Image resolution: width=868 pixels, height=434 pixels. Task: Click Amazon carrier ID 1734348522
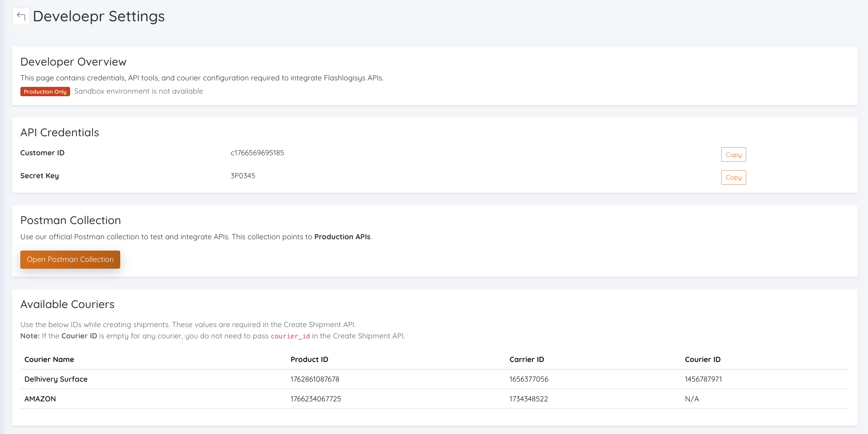click(528, 399)
